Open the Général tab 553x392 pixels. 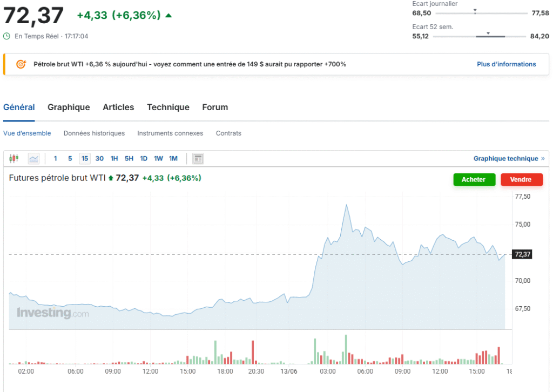(19, 107)
